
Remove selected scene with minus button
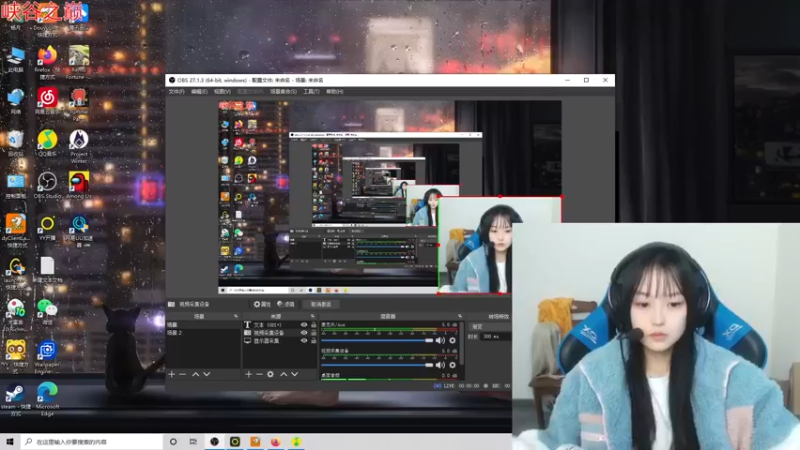coord(182,374)
